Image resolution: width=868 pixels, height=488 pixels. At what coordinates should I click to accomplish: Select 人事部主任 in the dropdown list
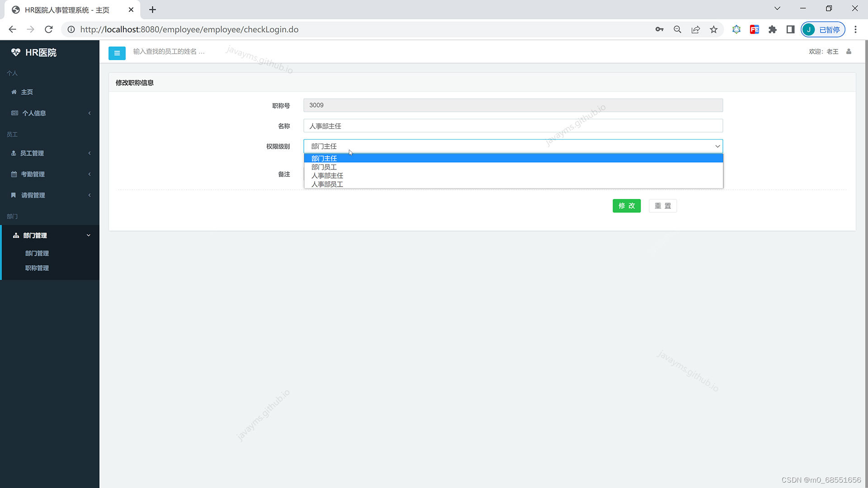click(x=513, y=175)
